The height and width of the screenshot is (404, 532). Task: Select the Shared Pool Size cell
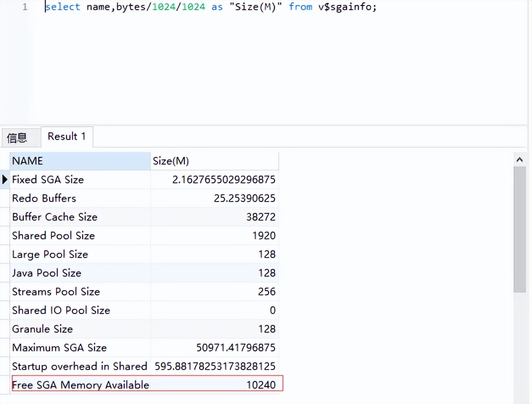(x=80, y=236)
